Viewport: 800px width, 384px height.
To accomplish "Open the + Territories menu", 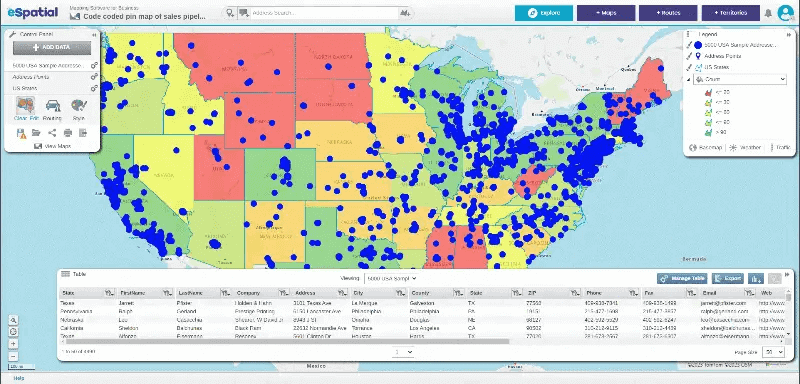I will (x=731, y=13).
